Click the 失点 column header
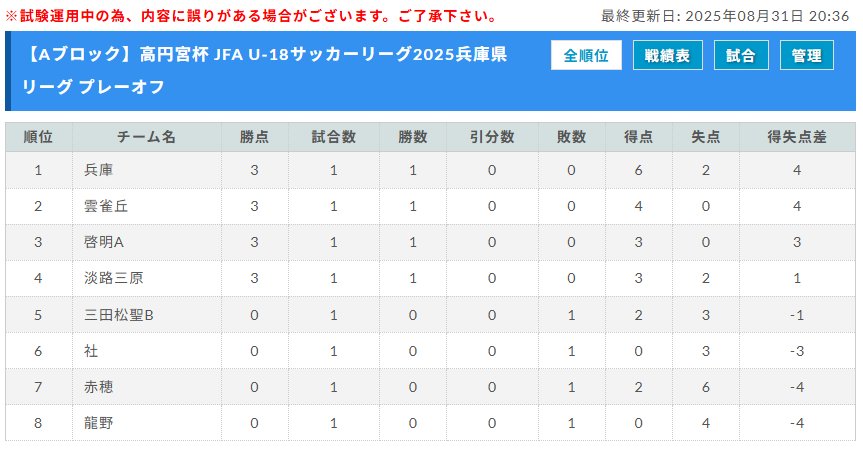863x449 pixels. (x=706, y=137)
